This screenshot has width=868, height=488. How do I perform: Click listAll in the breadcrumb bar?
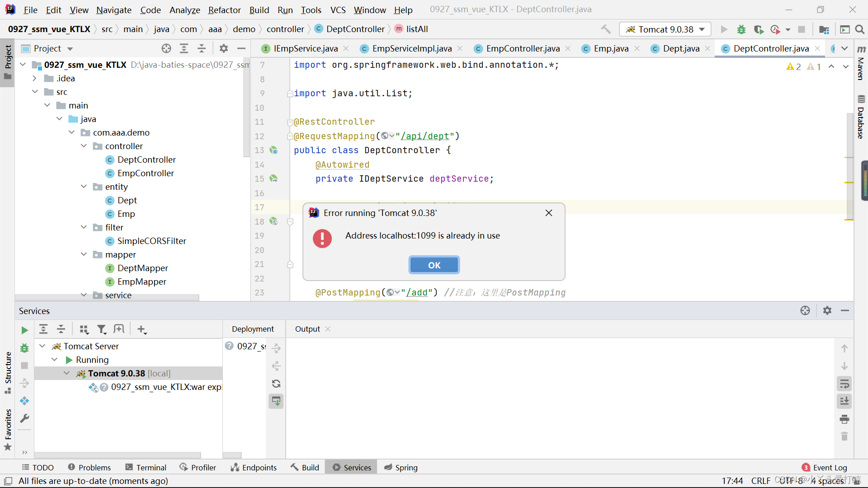point(417,29)
